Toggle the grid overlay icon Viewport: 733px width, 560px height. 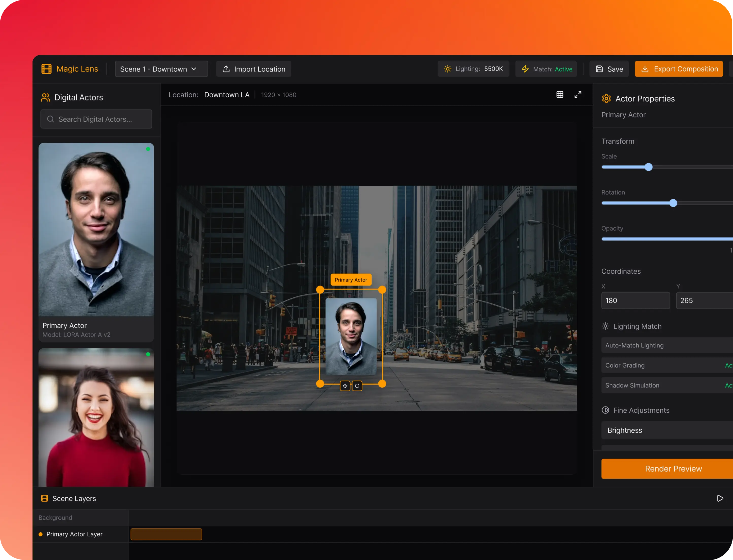(x=560, y=95)
